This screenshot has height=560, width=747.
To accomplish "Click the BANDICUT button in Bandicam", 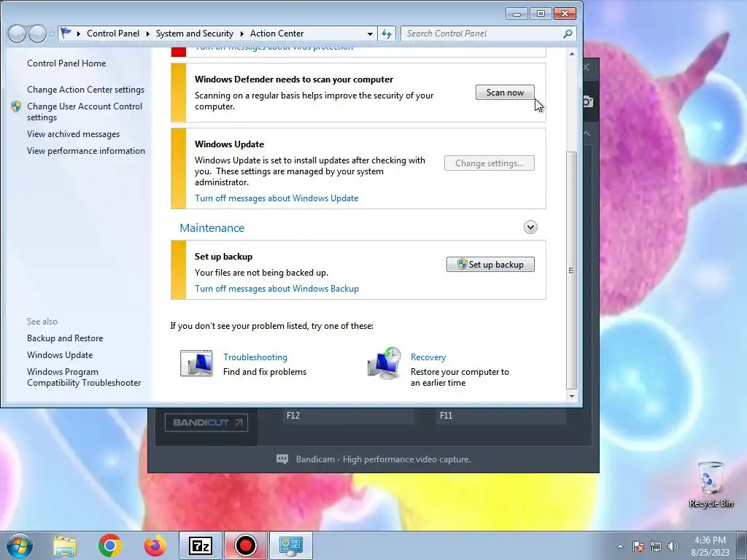I will coord(206,422).
